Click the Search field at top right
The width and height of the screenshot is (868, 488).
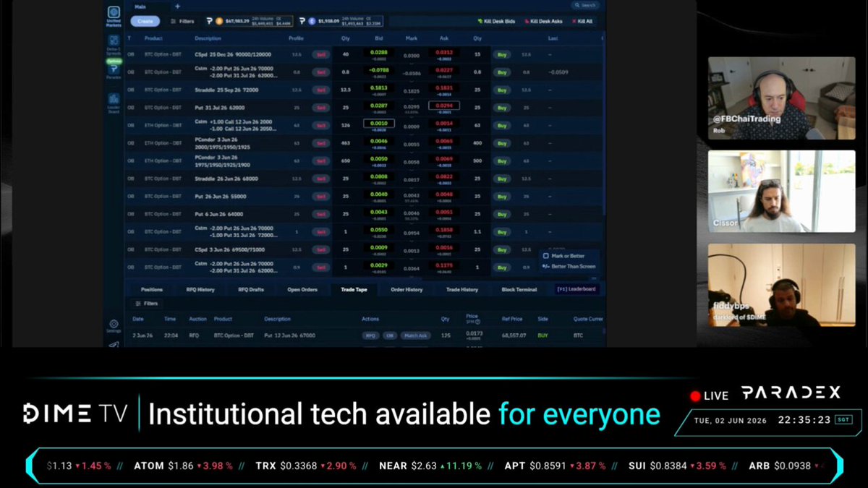tap(585, 6)
